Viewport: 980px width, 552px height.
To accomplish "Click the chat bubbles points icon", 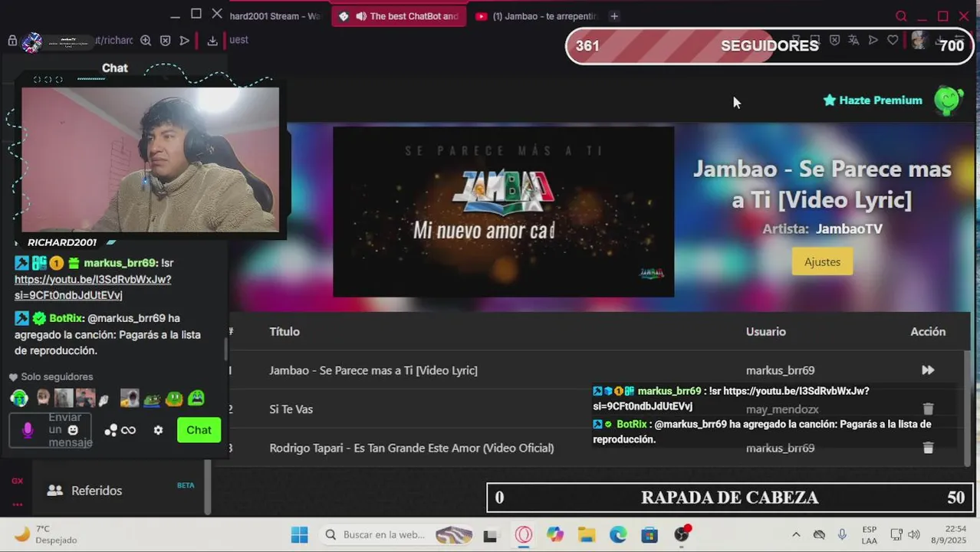I will [110, 430].
